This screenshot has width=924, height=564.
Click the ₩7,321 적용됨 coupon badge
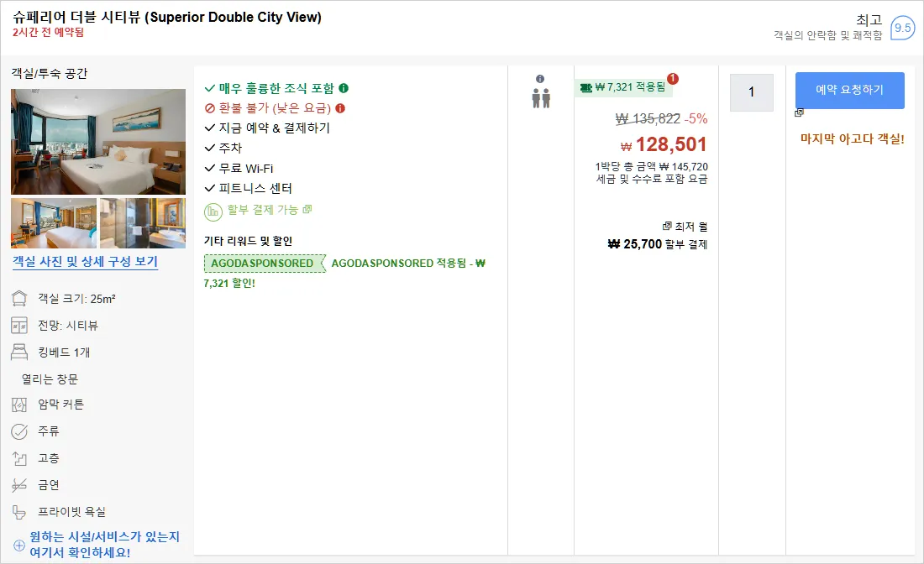coord(624,87)
